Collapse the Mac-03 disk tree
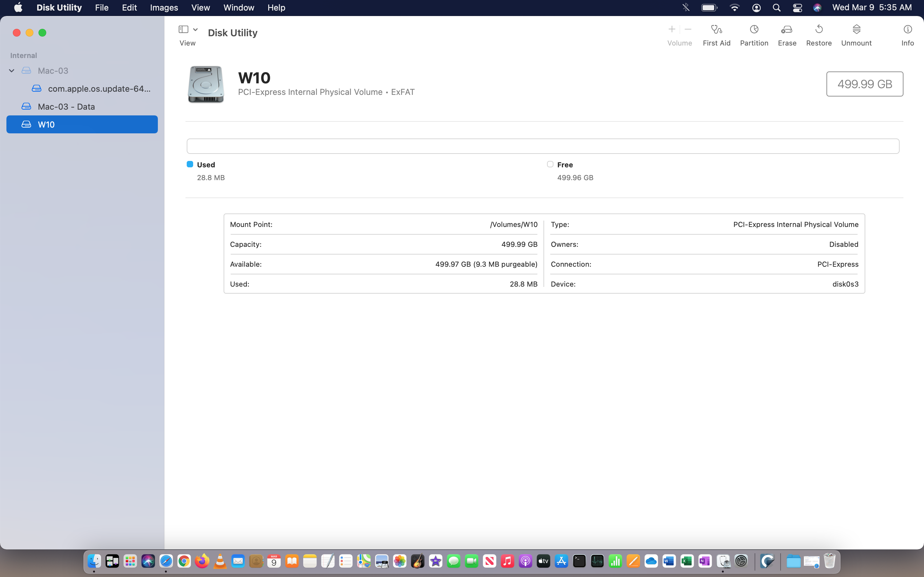This screenshot has height=577, width=924. pyautogui.click(x=12, y=71)
